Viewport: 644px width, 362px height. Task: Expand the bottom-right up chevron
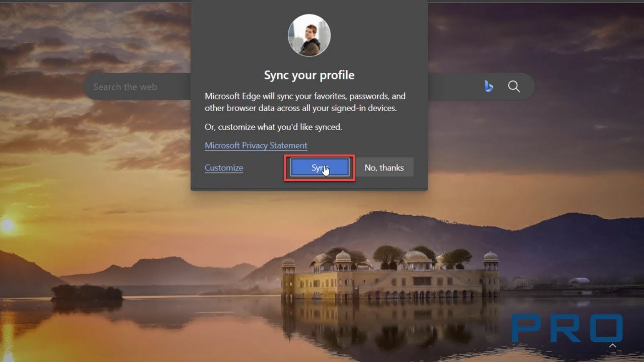point(613,346)
